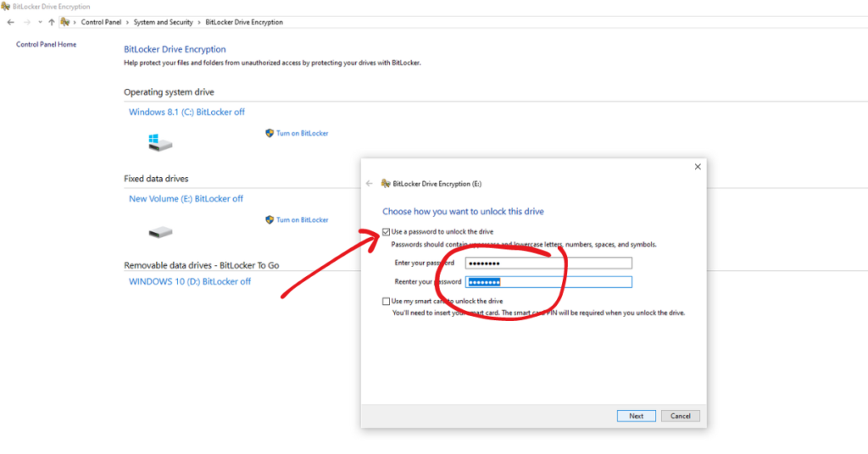The width and height of the screenshot is (868, 454).
Task: Click the BitLocker Drive Encryption page heading
Action: 175,49
